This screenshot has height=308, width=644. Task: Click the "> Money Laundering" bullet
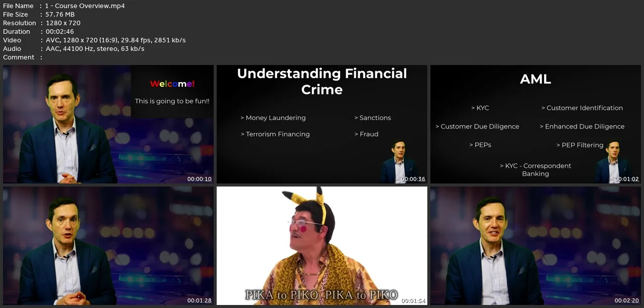click(x=273, y=118)
